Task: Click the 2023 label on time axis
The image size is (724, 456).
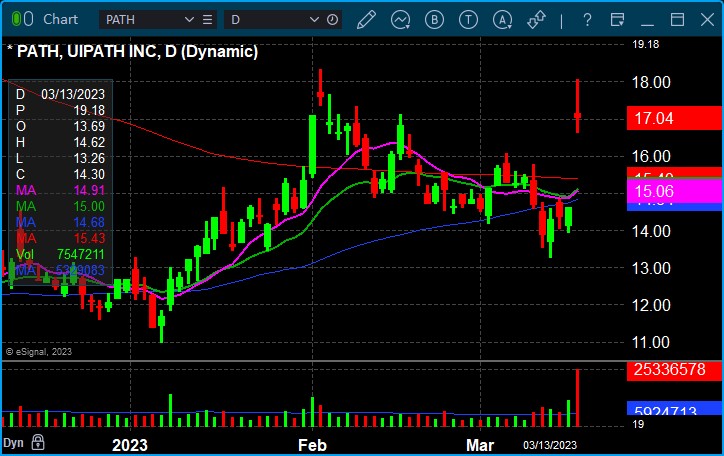Action: tap(130, 445)
